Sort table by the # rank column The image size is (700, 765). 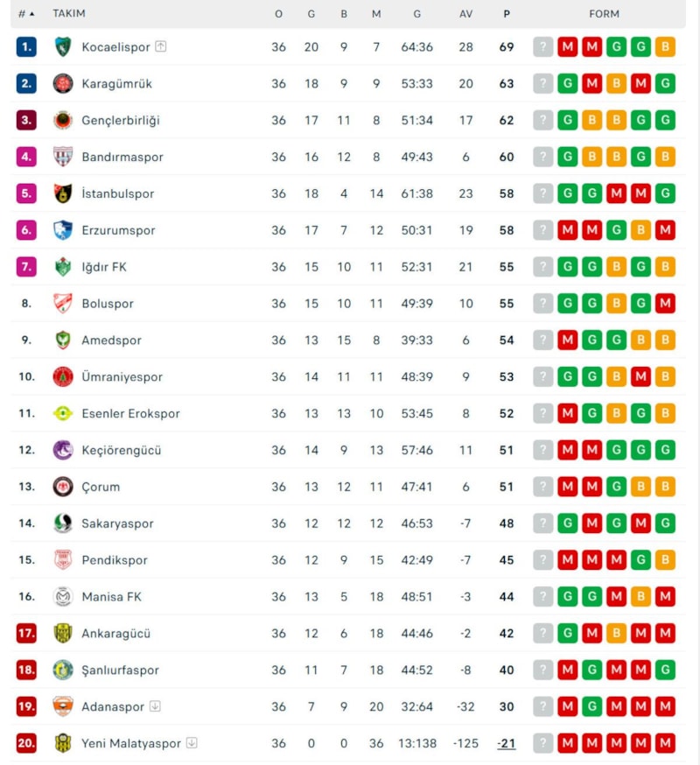tap(26, 14)
